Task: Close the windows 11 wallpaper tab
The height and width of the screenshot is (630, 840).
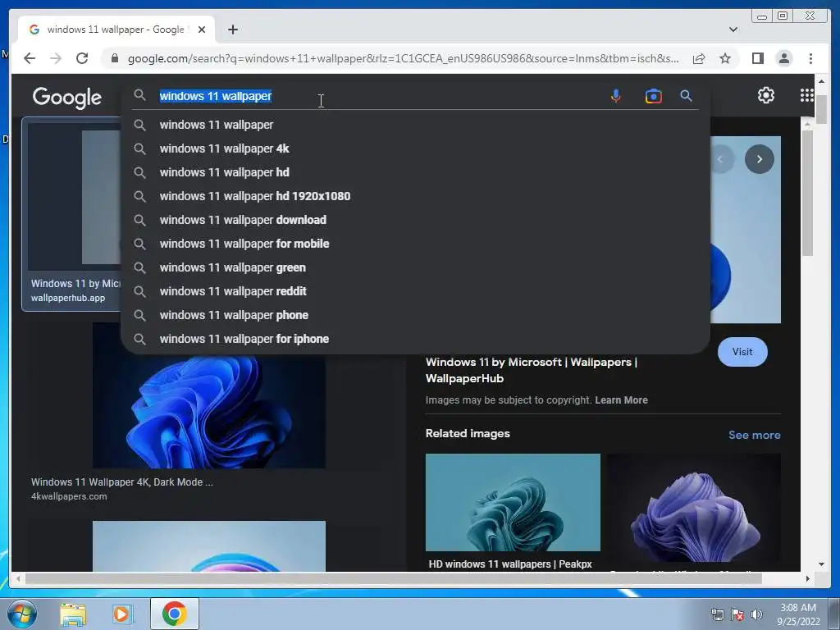Action: (x=202, y=30)
